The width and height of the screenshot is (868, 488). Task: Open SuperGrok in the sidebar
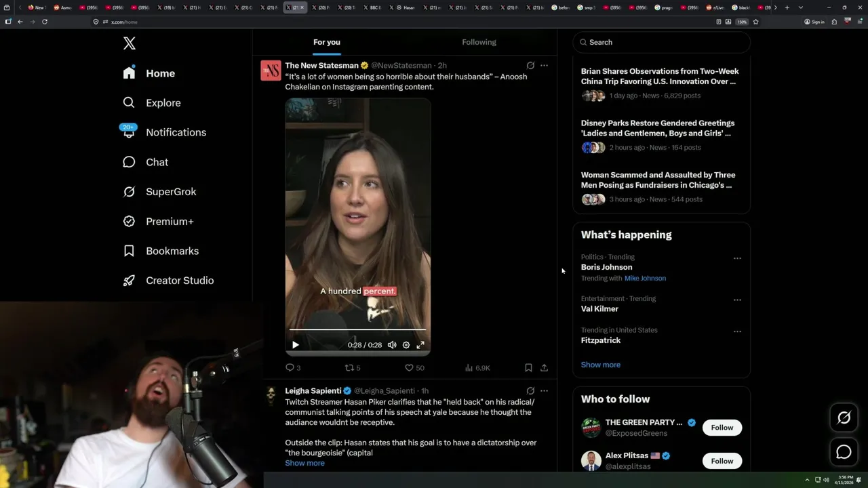160,192
